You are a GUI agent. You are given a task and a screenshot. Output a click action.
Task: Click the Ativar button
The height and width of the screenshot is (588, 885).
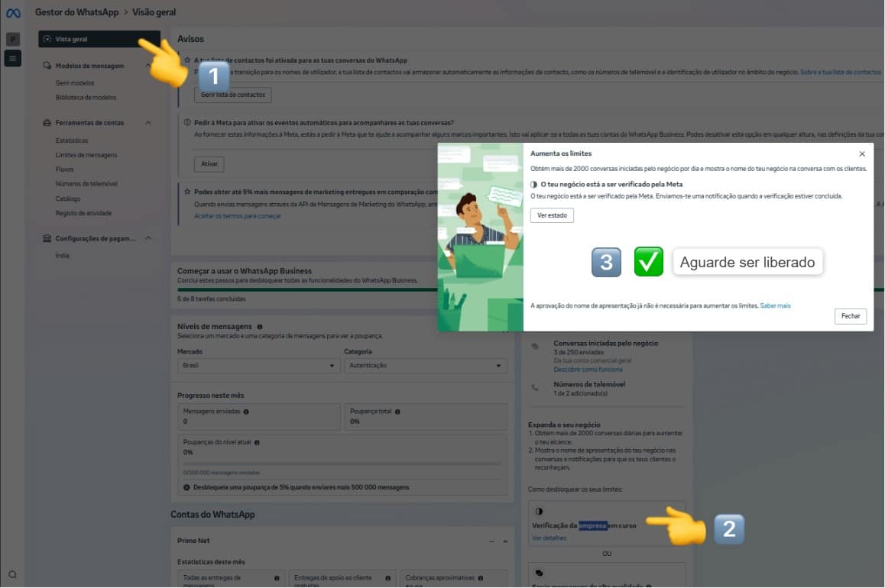[209, 164]
